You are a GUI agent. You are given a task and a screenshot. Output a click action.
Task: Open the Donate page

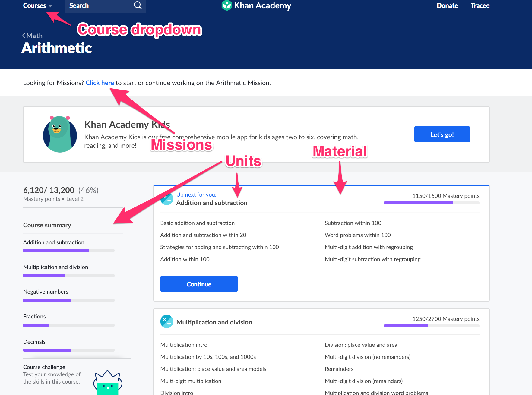pos(447,5)
